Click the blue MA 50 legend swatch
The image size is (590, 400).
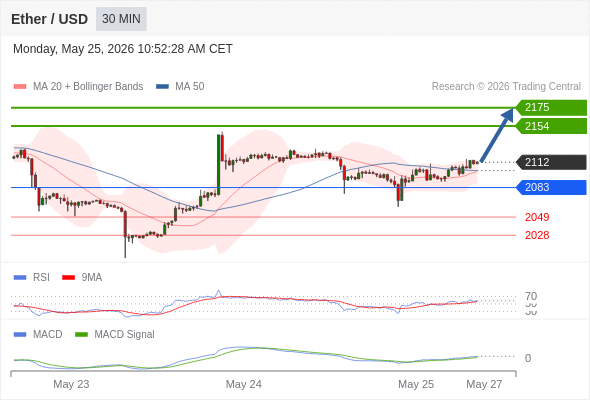click(162, 87)
